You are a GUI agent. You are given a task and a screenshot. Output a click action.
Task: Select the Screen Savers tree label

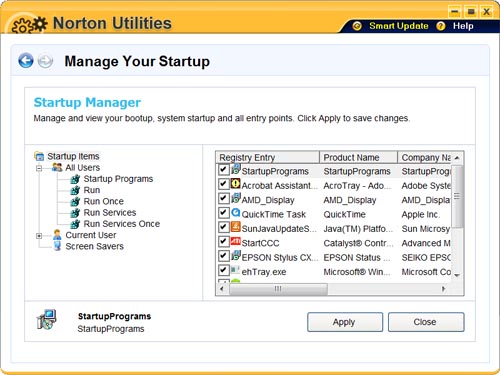tap(95, 246)
